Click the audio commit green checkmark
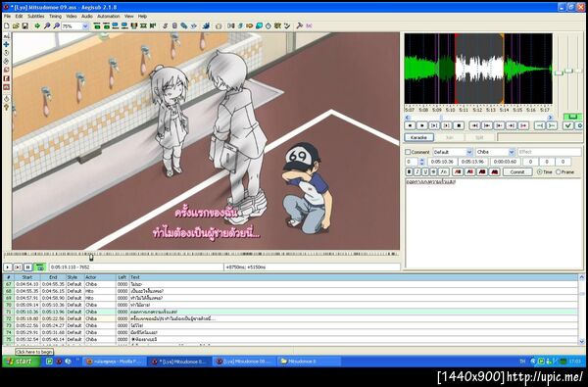Screen dimensions: 588x387 pyautogui.click(x=568, y=125)
